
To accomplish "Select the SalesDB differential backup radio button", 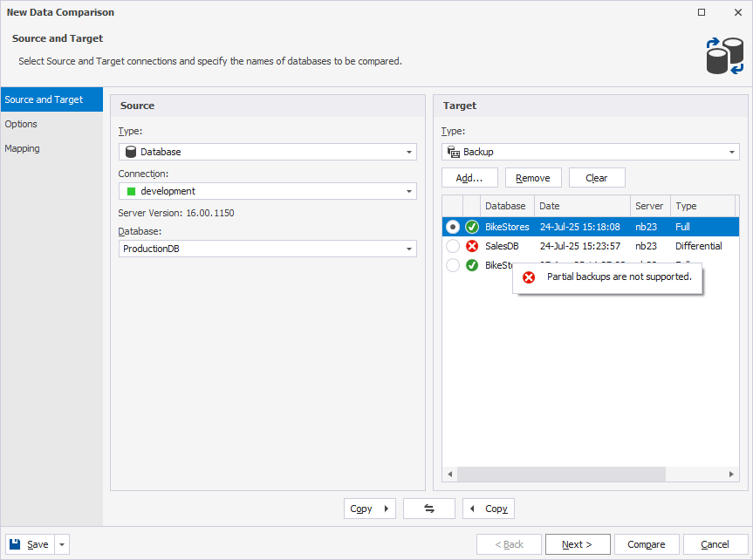I will coord(452,245).
